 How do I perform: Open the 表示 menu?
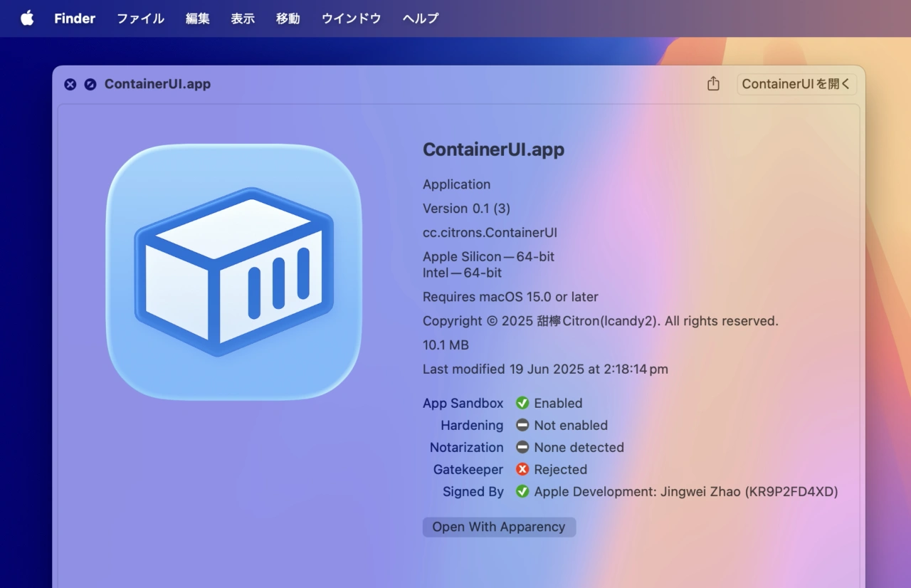click(x=243, y=19)
